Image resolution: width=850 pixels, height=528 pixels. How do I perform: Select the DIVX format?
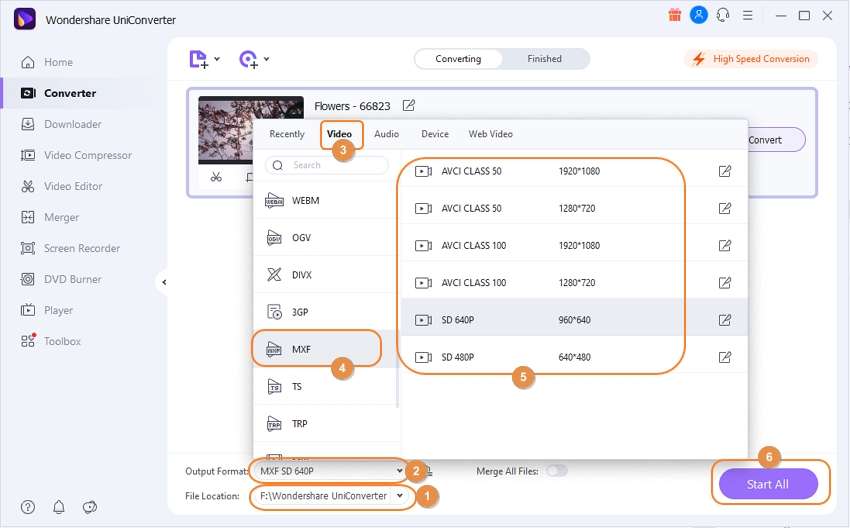pos(326,275)
